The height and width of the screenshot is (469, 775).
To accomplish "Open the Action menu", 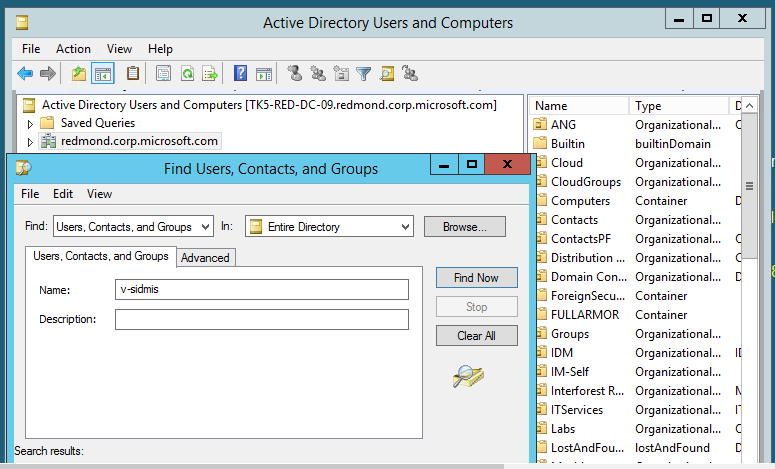I will 73,49.
